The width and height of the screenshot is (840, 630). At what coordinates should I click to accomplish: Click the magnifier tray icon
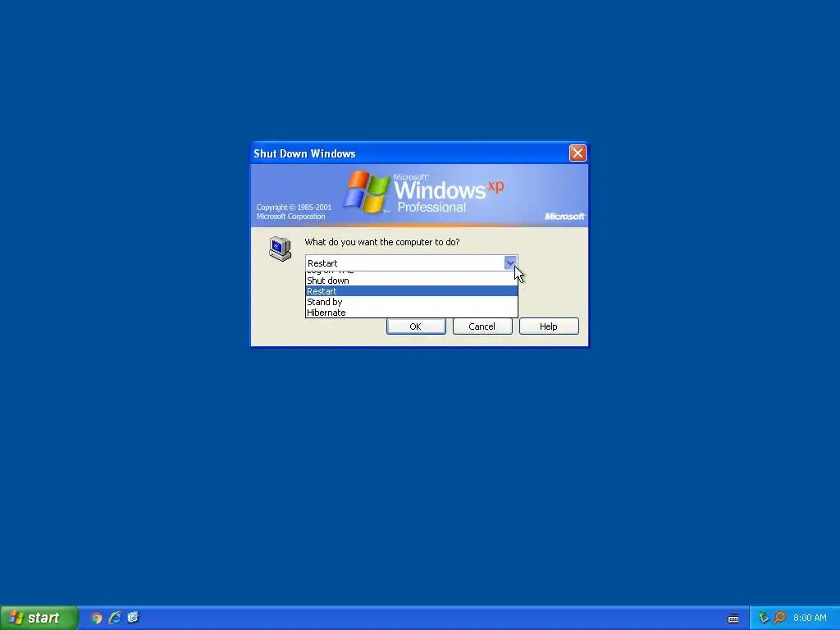click(x=779, y=618)
